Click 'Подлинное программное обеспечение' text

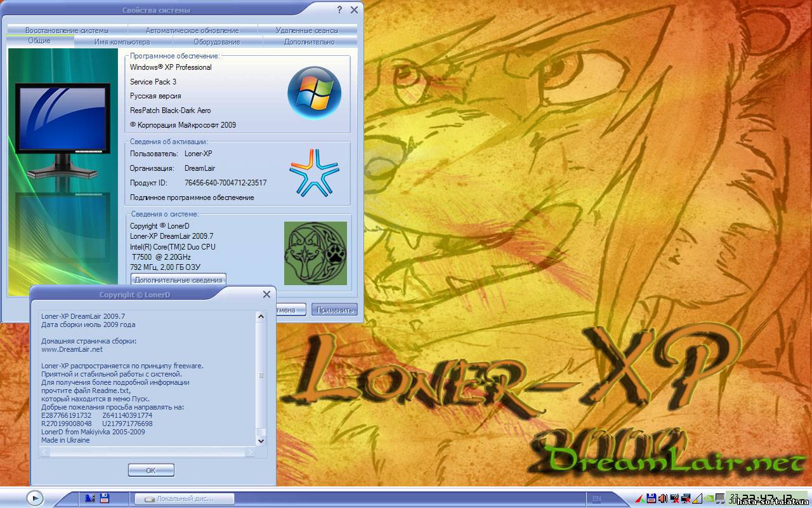click(192, 197)
